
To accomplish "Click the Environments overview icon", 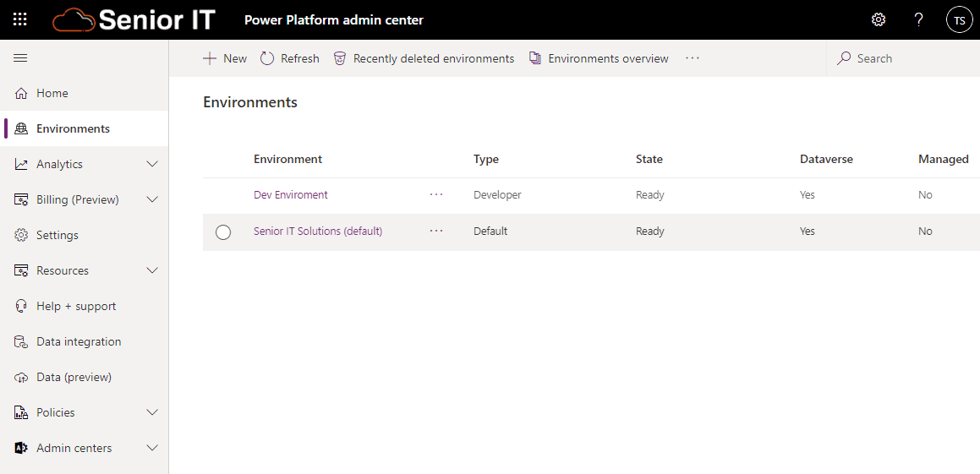I will [x=535, y=58].
